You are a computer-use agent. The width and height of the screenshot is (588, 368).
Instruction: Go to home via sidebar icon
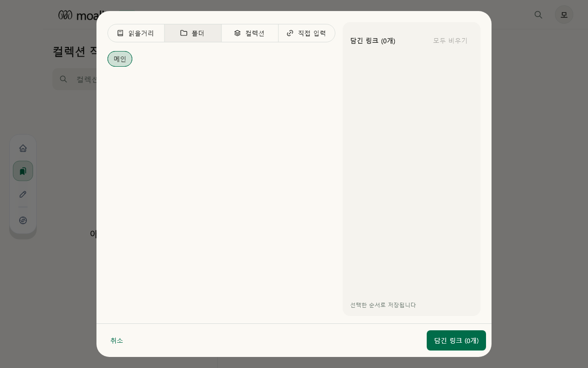tap(23, 148)
